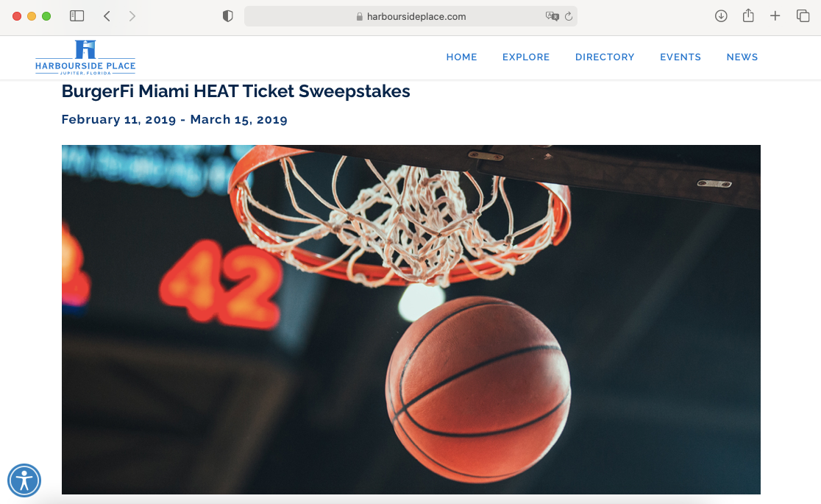Image resolution: width=821 pixels, height=504 pixels.
Task: Click the translate page icon
Action: [552, 16]
